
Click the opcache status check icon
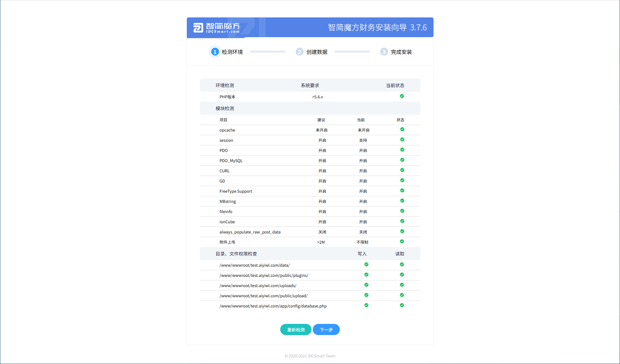coord(402,130)
